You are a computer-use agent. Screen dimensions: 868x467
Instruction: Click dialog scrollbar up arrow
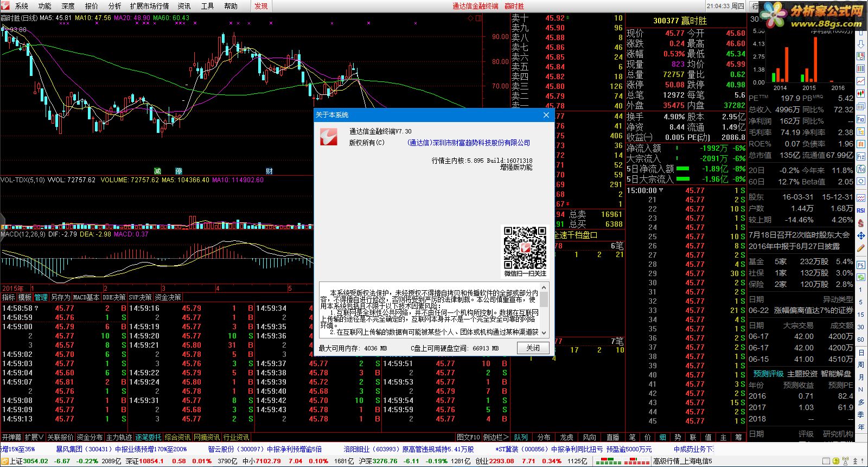tap(544, 286)
